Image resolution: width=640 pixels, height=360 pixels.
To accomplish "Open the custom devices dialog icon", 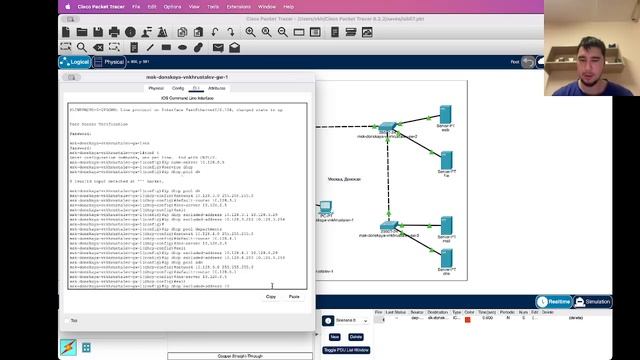I will tap(315, 32).
